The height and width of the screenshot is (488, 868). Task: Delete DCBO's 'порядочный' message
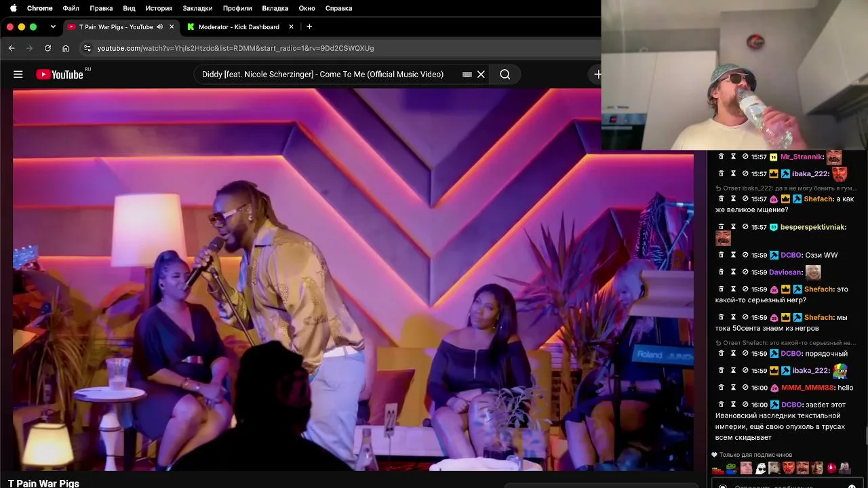pos(722,354)
